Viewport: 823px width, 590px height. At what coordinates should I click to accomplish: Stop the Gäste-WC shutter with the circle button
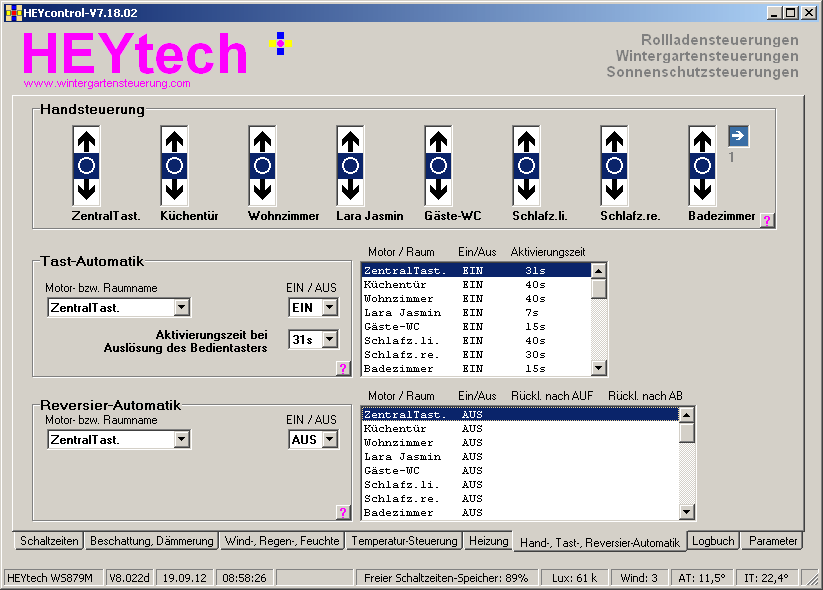point(438,166)
